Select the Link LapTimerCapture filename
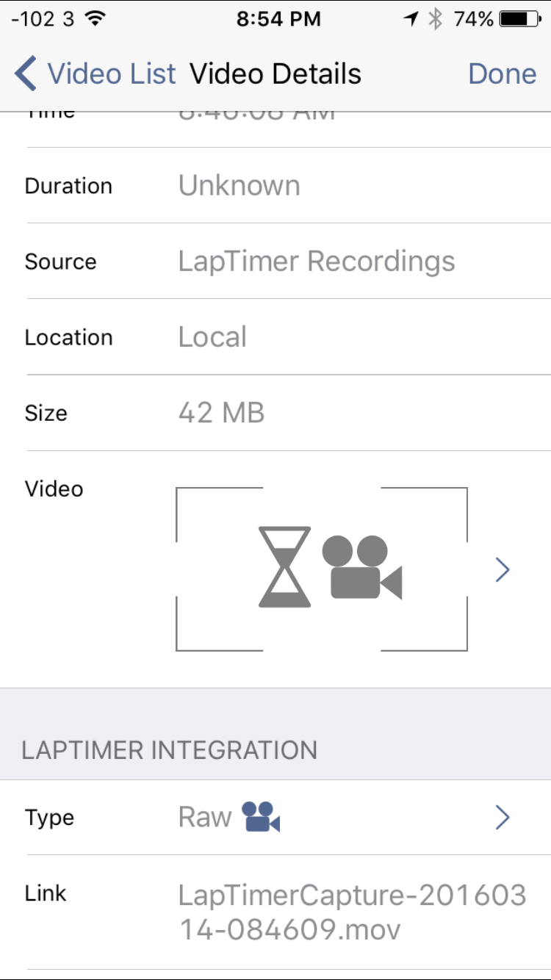 (353, 912)
